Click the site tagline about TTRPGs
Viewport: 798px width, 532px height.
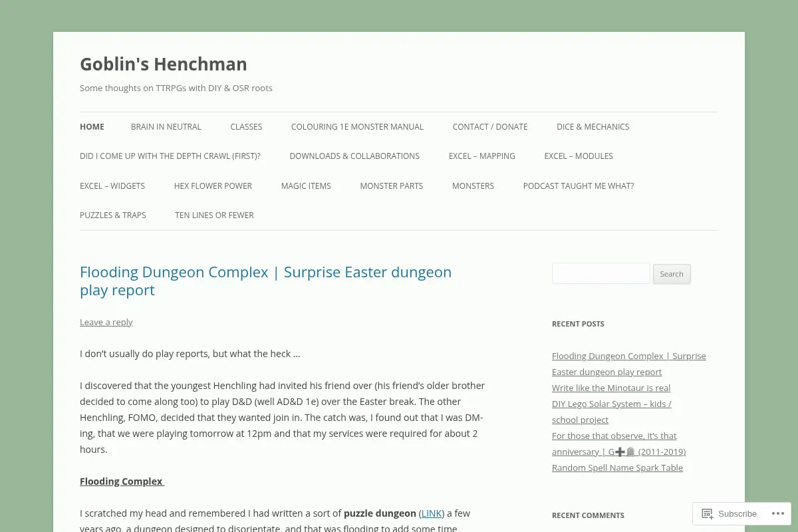tap(176, 88)
